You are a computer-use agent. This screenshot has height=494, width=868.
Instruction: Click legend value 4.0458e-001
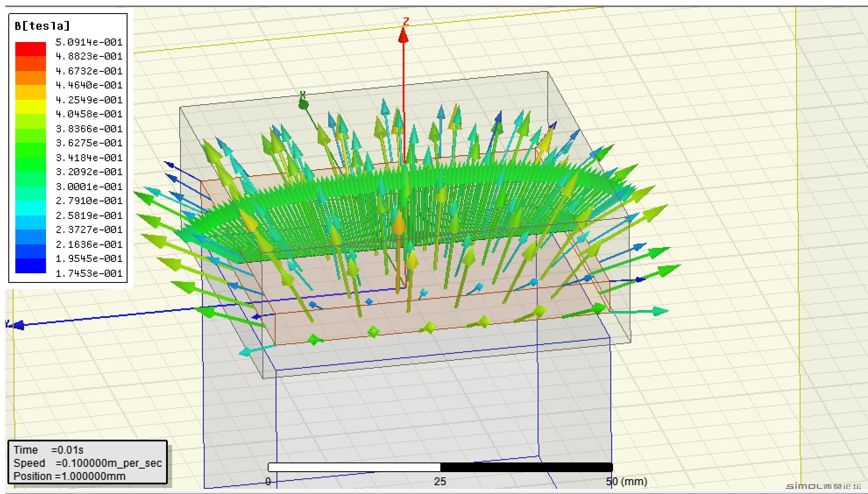click(89, 114)
